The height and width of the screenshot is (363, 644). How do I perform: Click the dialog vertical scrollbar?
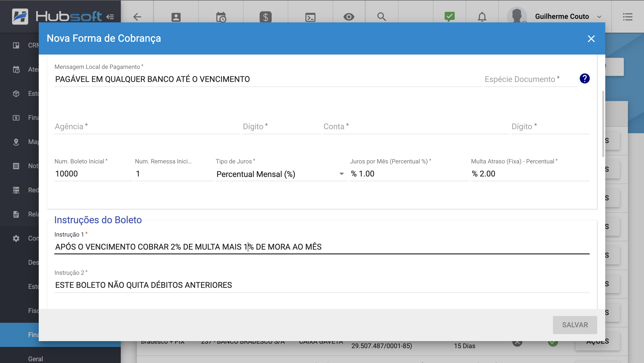pos(603,124)
